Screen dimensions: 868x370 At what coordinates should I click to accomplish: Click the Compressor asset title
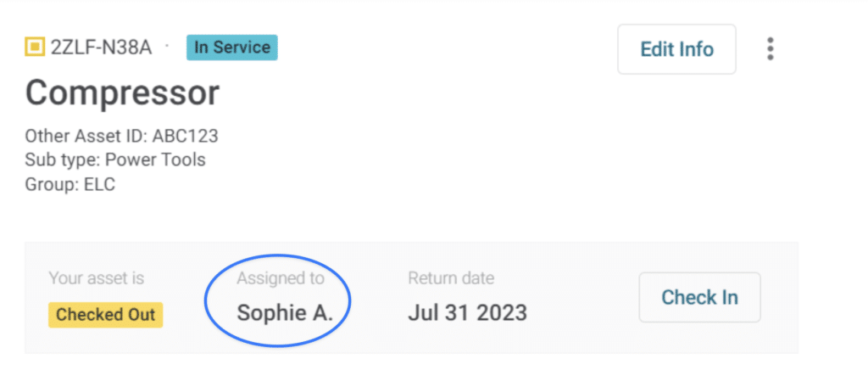click(x=122, y=92)
